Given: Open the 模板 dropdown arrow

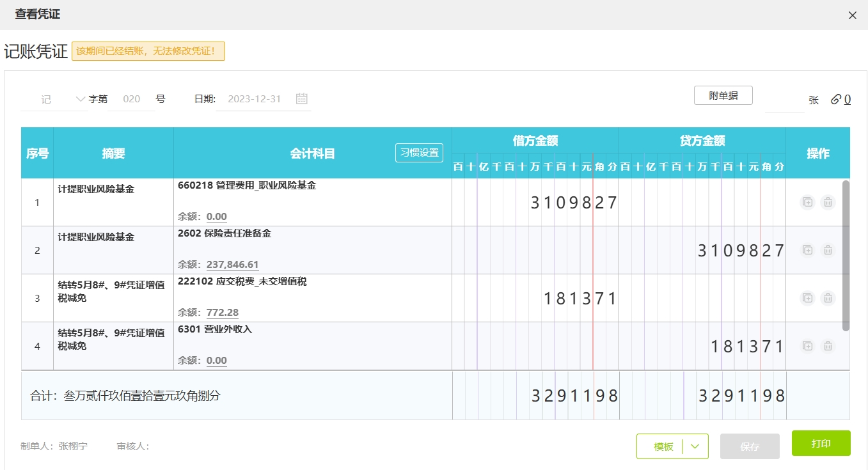Looking at the screenshot, I should (696, 446).
